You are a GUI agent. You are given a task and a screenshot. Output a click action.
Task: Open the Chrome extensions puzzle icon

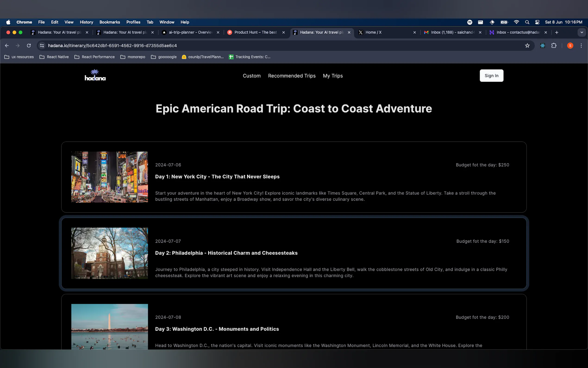[554, 45]
